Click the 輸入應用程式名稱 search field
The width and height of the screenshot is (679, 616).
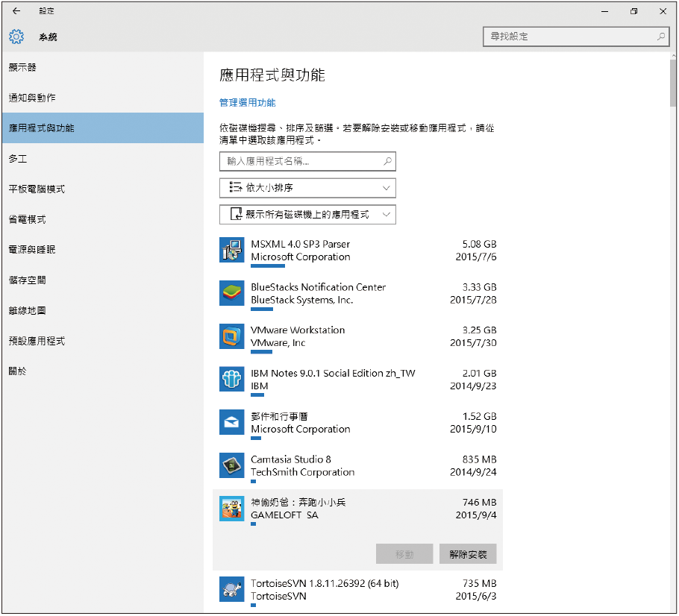[x=307, y=161]
